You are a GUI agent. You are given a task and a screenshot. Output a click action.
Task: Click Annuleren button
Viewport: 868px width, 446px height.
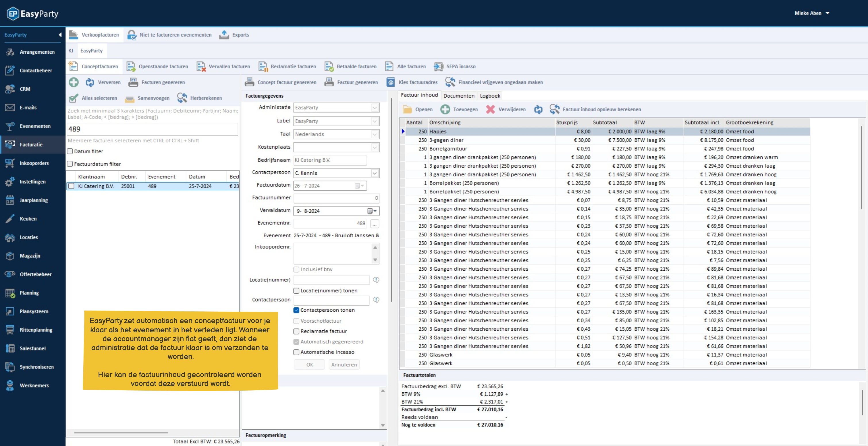pos(344,364)
